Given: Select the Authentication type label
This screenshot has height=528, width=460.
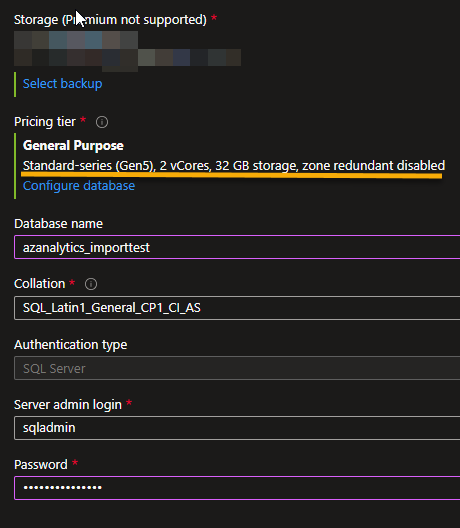Looking at the screenshot, I should coord(70,344).
